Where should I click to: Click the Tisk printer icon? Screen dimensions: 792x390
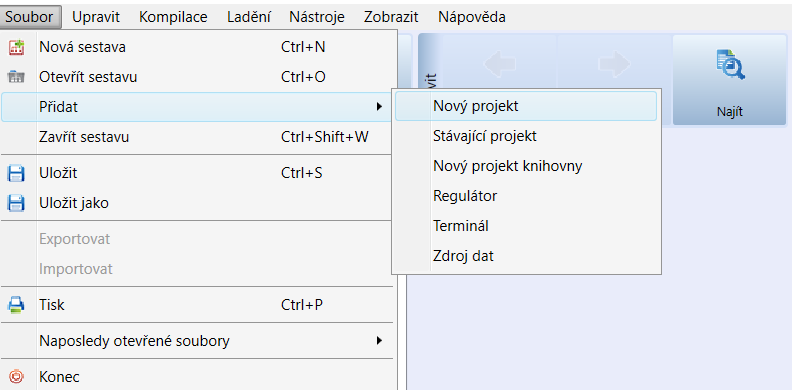coord(16,305)
